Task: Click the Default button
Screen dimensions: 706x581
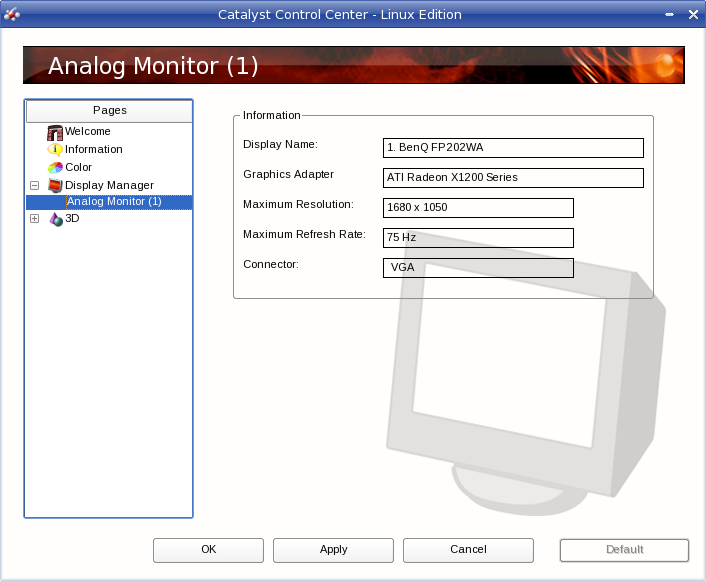Action: point(624,550)
